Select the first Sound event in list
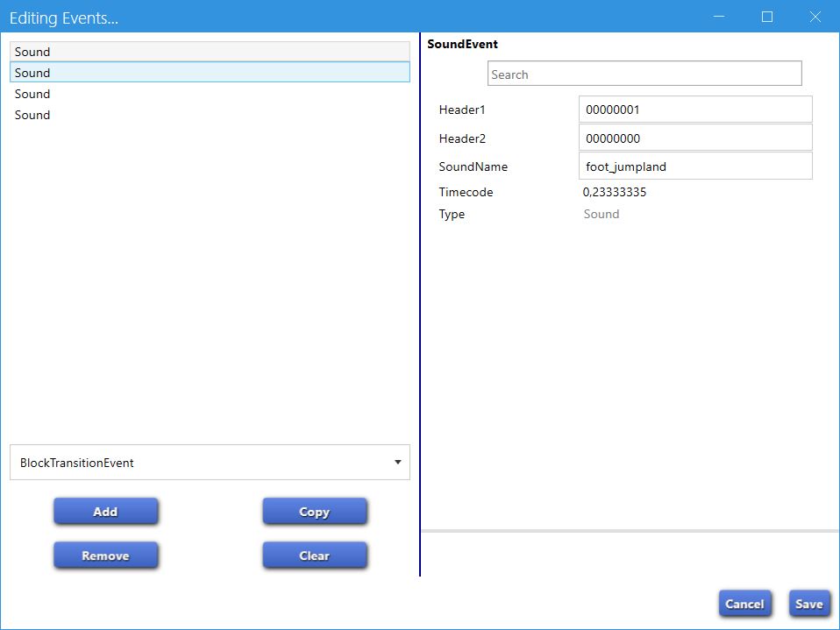The image size is (840, 630). [210, 52]
